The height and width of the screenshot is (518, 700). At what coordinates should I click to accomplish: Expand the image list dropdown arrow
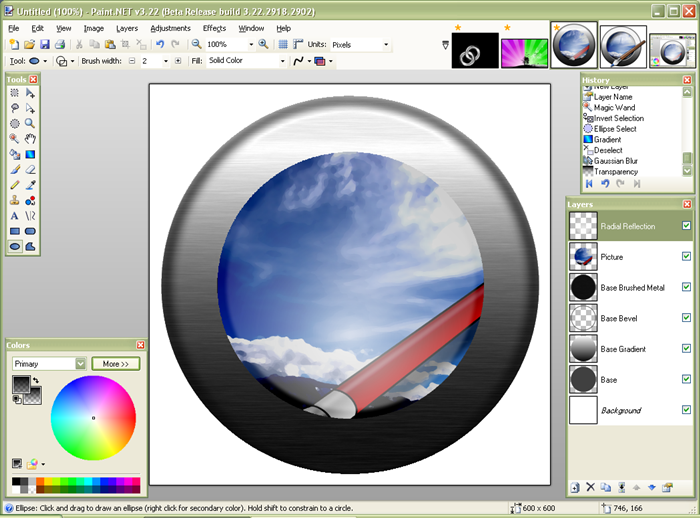click(445, 45)
